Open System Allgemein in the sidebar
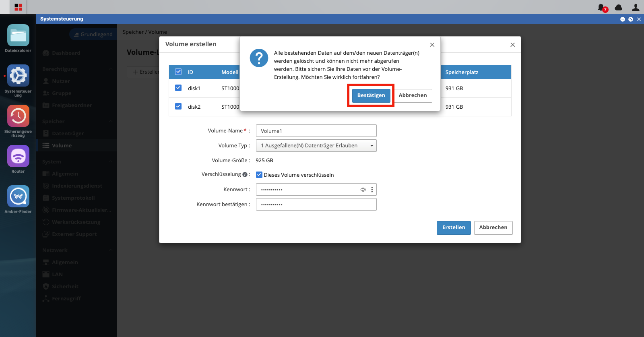 point(76,174)
